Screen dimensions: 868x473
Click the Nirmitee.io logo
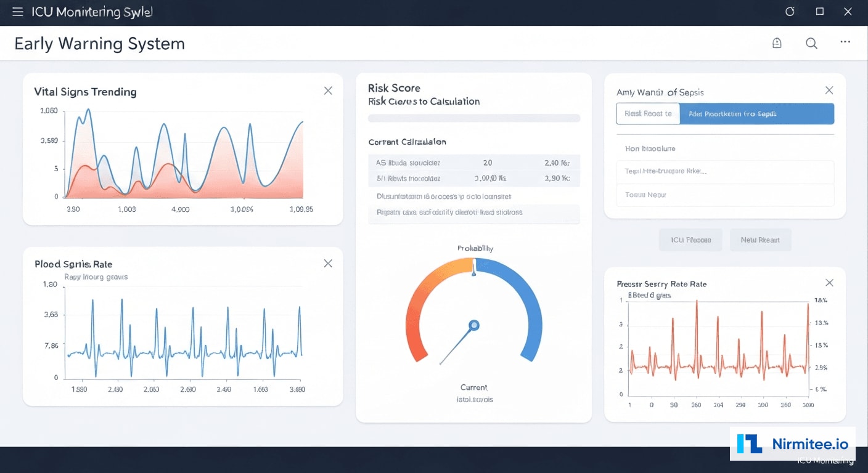coord(792,444)
